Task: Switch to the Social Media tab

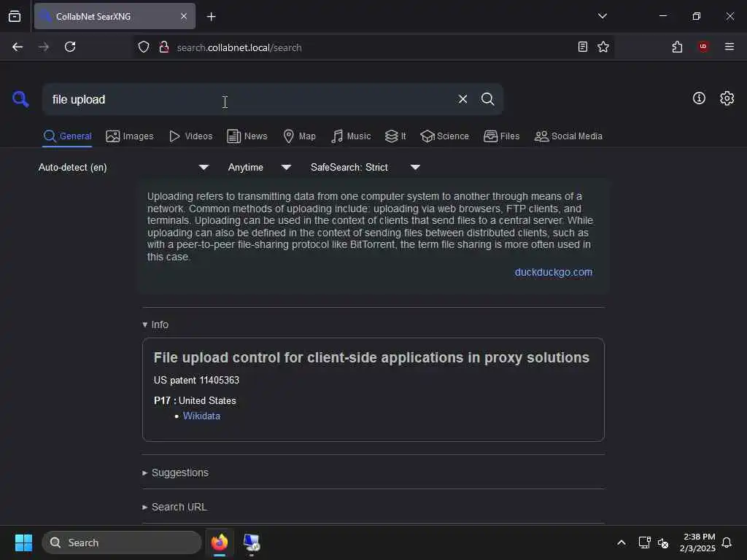Action: [568, 136]
